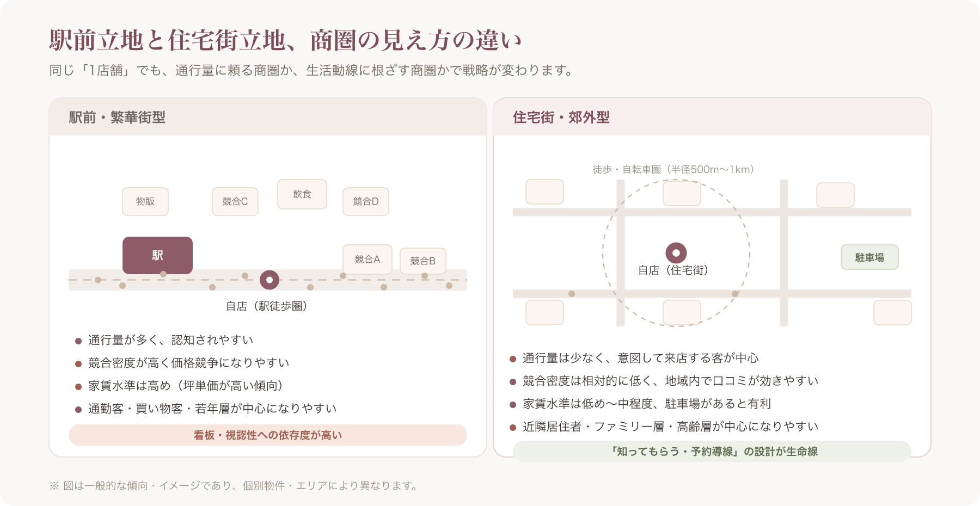Click the 自店 marker on the station street
980x506 pixels.
(x=269, y=280)
